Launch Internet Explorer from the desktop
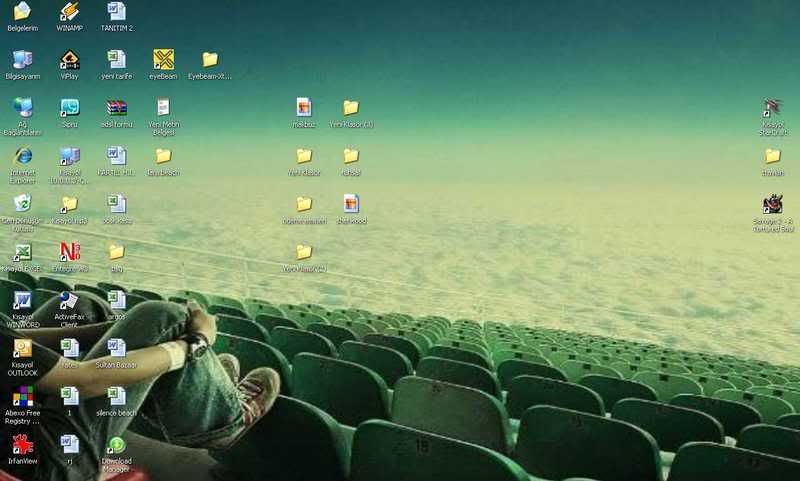 [22, 156]
